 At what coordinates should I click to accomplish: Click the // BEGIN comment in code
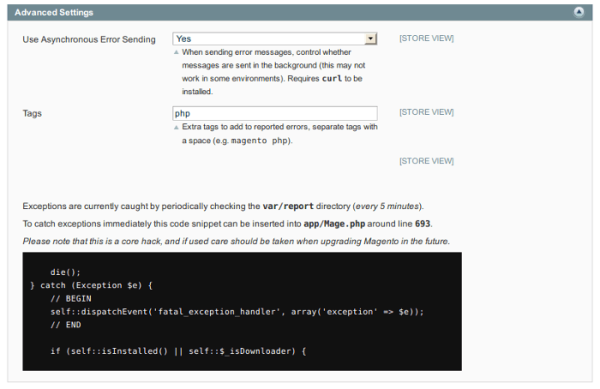coord(71,298)
